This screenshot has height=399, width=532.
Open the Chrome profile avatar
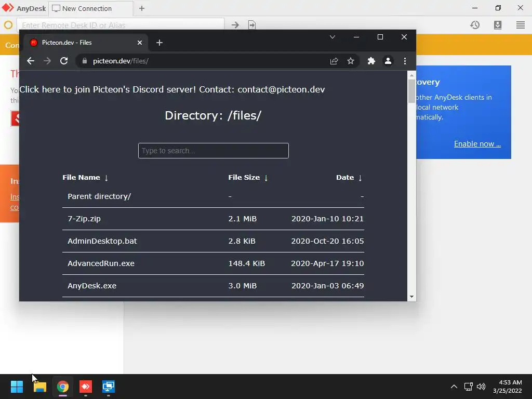coord(388,61)
